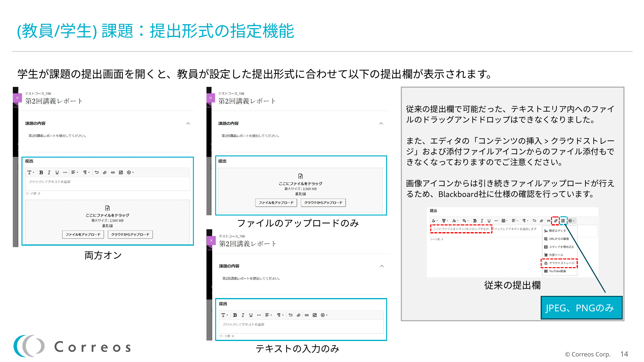
Task: Click the link icon in 従来の提出欄 toolbar
Action: [549, 221]
